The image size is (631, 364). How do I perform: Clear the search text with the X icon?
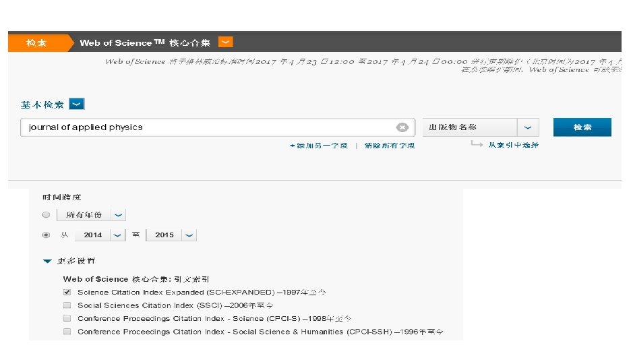coord(402,127)
